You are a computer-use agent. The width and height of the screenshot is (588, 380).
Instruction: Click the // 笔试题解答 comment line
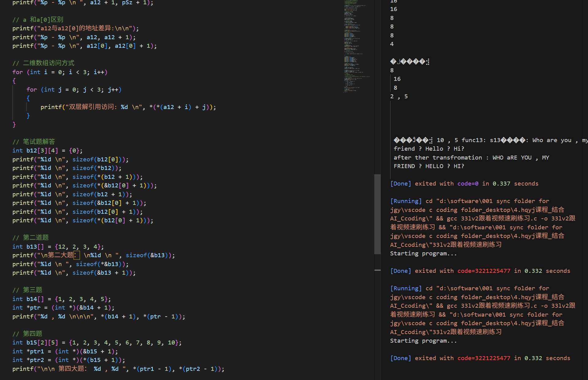coord(34,142)
